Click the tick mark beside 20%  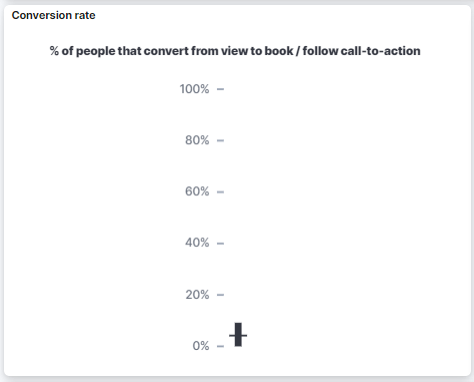pyautogui.click(x=220, y=295)
